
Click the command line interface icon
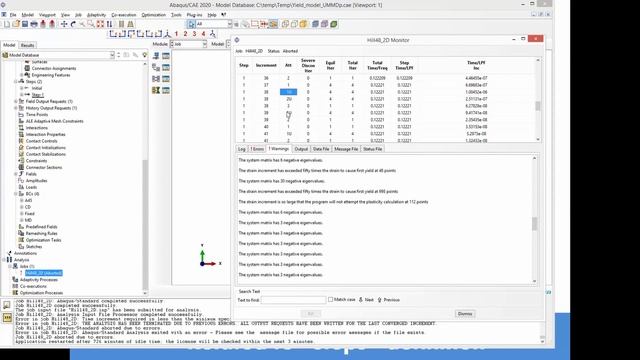coord(7,317)
